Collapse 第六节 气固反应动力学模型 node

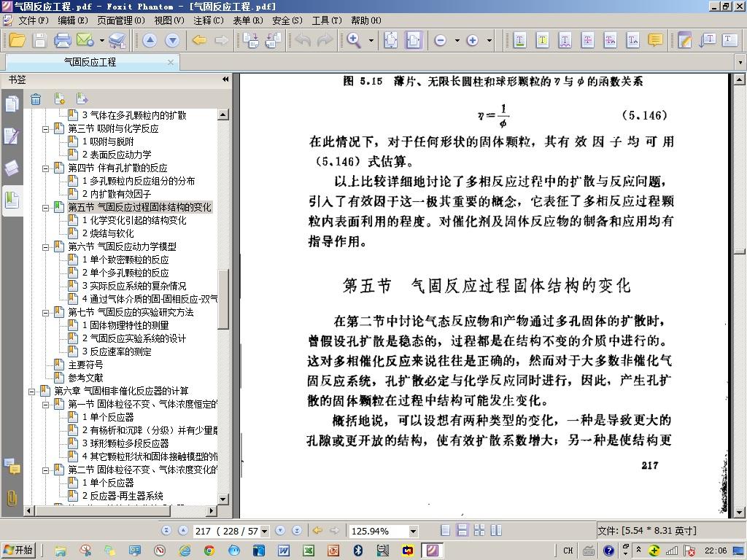click(x=45, y=246)
